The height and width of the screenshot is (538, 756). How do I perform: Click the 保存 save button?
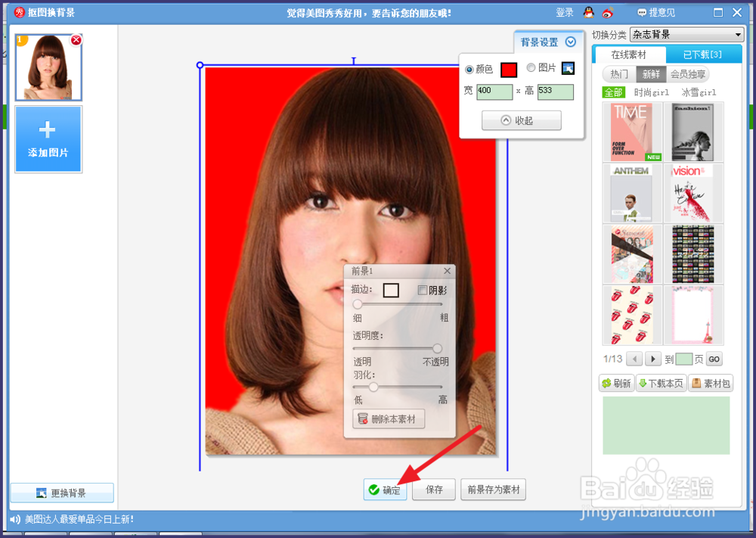434,490
